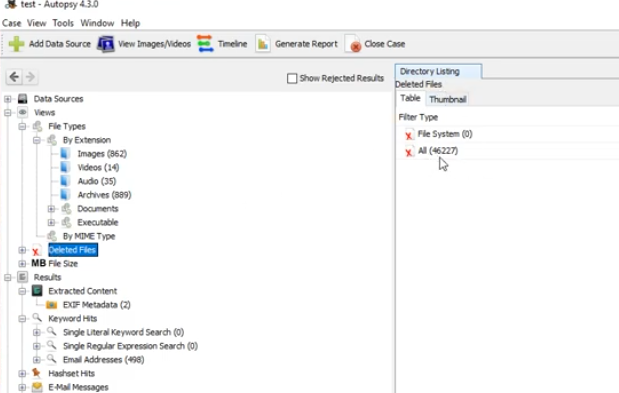Collapse the Extracted Content node
The image size is (619, 393).
pyautogui.click(x=22, y=291)
